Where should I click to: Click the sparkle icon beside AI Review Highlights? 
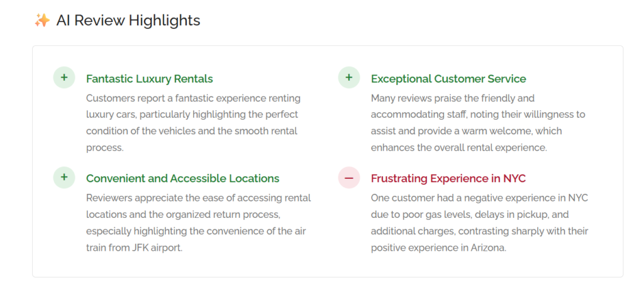42,21
